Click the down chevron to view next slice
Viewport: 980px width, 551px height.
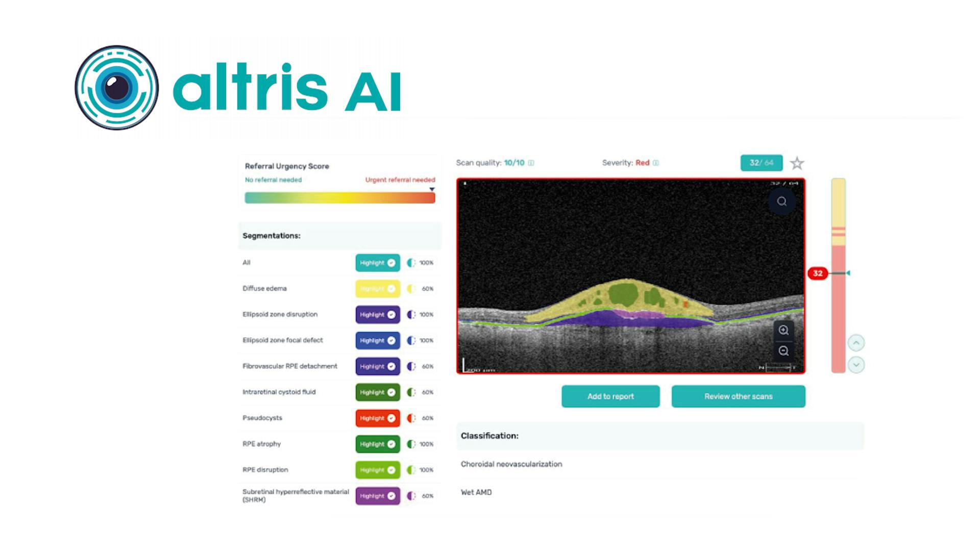tap(856, 364)
